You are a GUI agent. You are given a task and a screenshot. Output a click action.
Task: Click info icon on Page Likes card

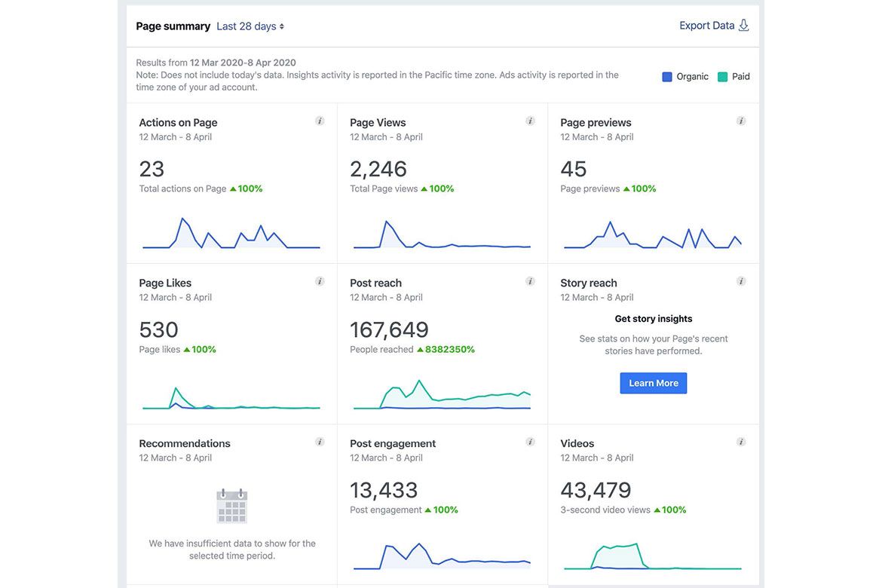(x=320, y=280)
